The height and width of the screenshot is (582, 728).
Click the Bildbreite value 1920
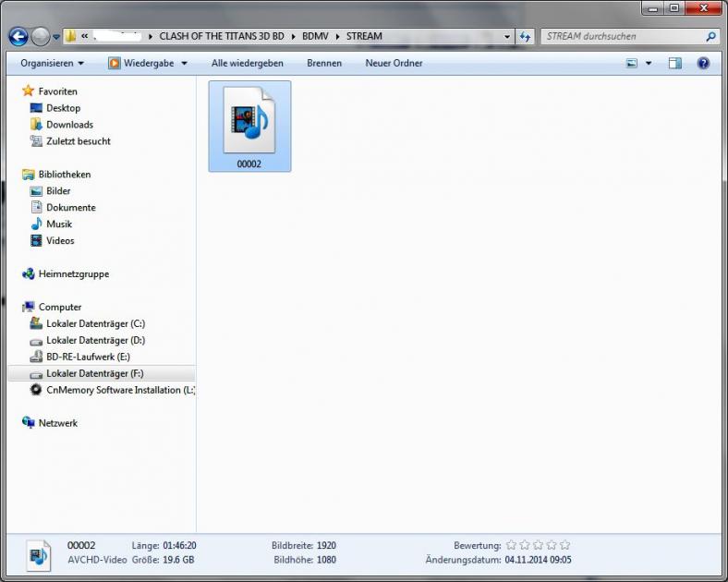point(326,545)
